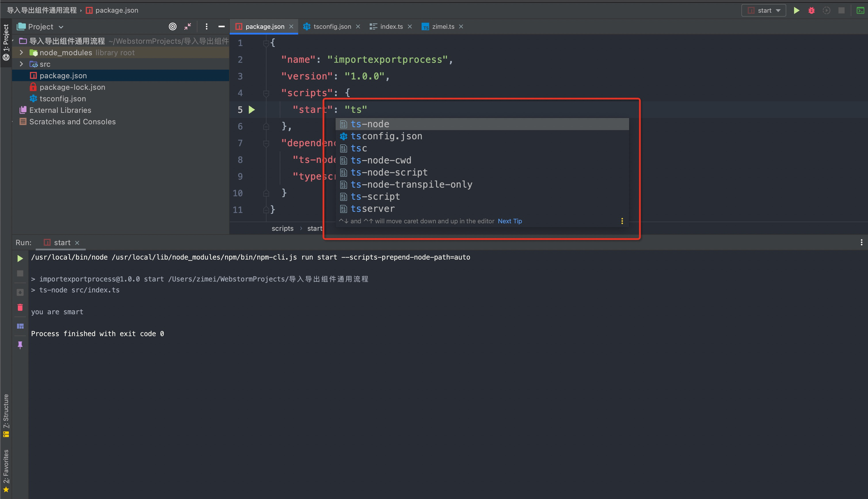The image size is (868, 499).
Task: Expand the node_modules folder
Action: point(22,52)
